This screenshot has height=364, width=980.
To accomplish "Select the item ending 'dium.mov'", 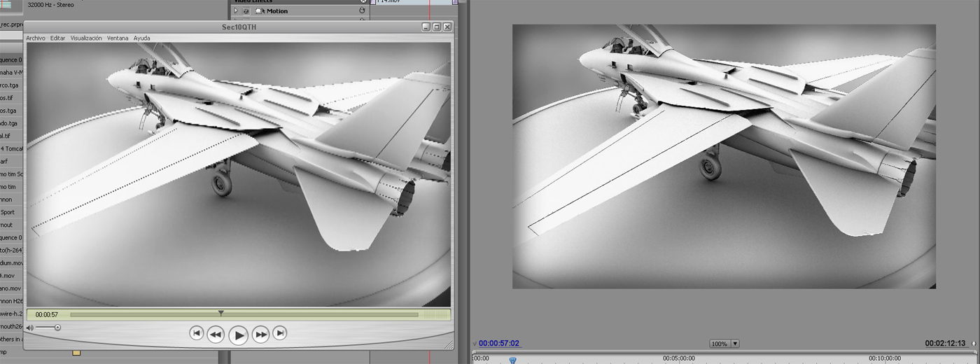I will click(10, 263).
